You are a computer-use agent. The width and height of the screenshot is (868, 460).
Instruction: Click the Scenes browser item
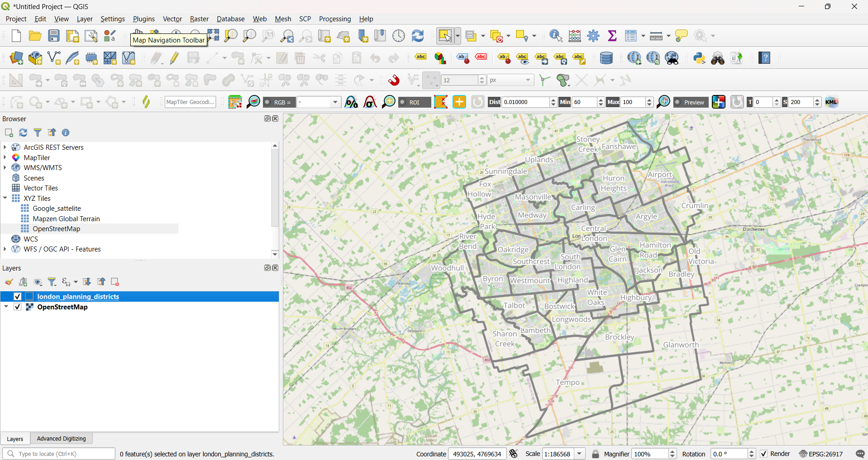coord(34,178)
